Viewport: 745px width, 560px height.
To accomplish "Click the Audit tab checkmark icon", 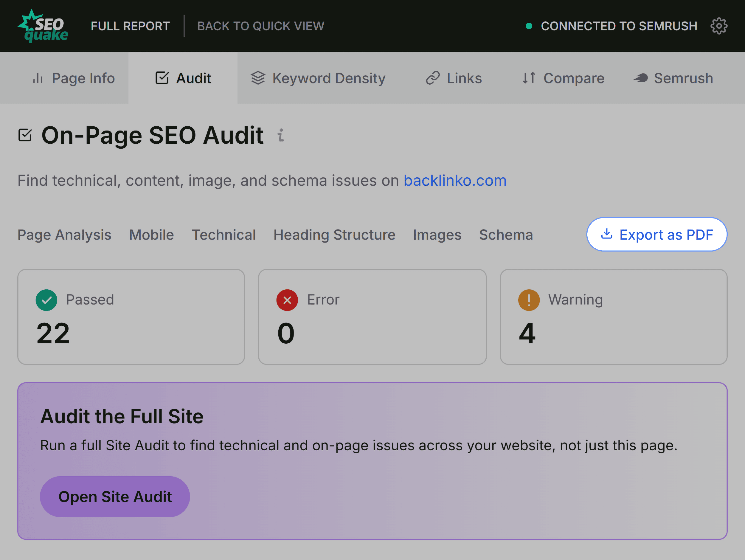I will (x=162, y=78).
